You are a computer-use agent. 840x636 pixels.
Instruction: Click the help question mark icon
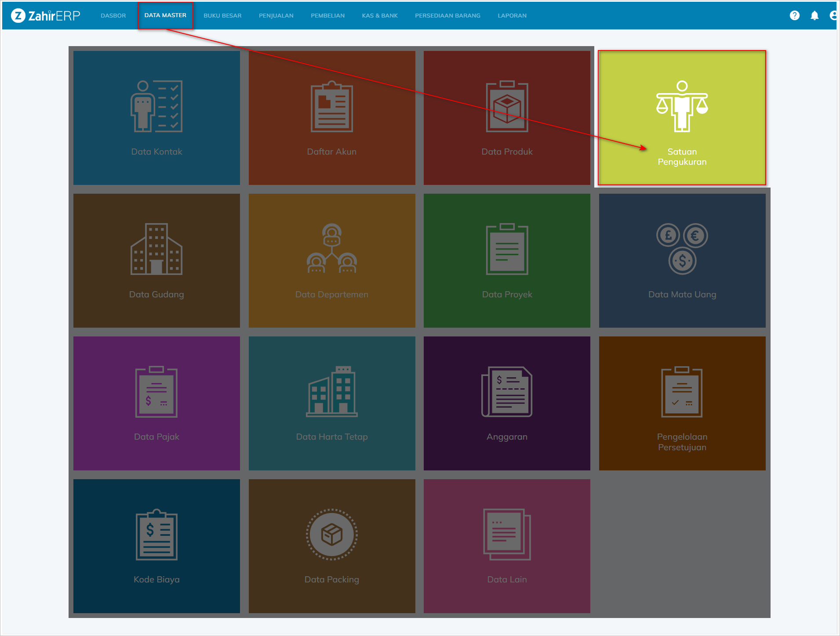click(x=794, y=15)
